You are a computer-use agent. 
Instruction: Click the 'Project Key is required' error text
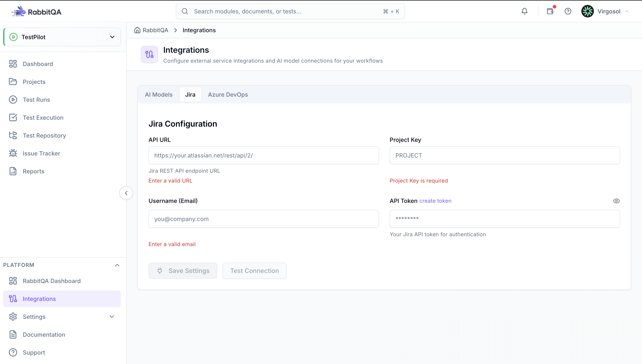419,181
